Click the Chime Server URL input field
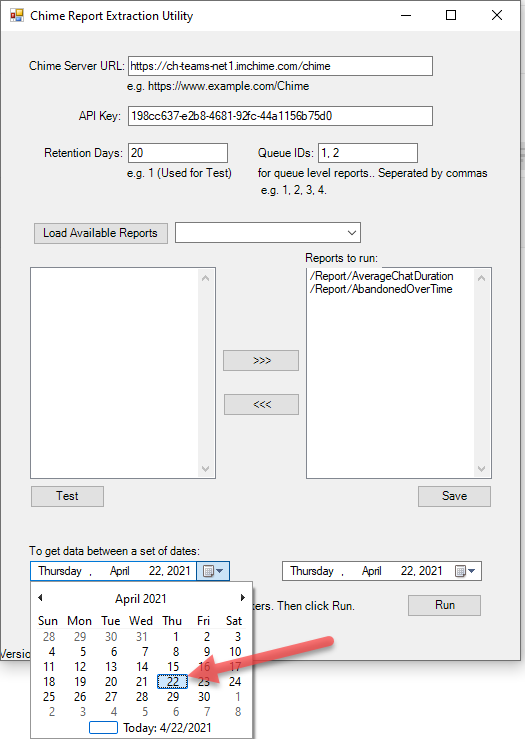 (280, 66)
